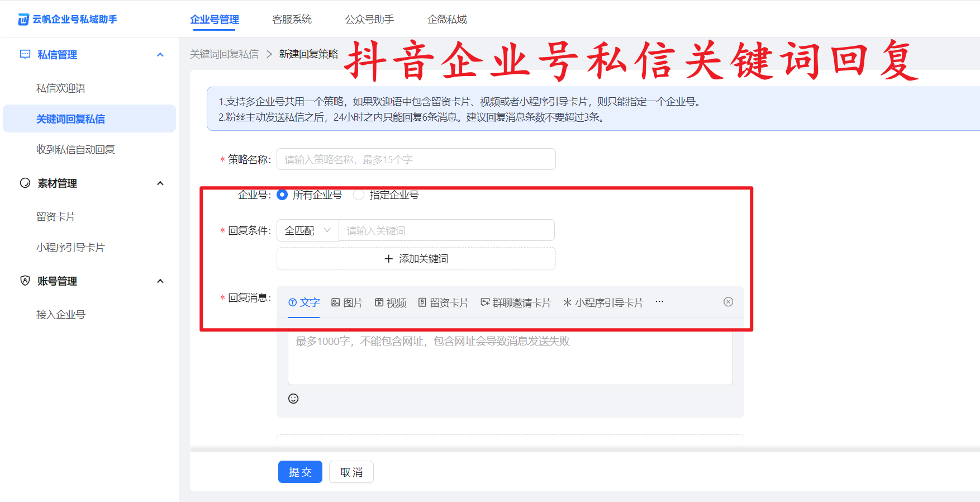Select the 图片 reply message tab
This screenshot has height=502, width=980.
point(347,302)
